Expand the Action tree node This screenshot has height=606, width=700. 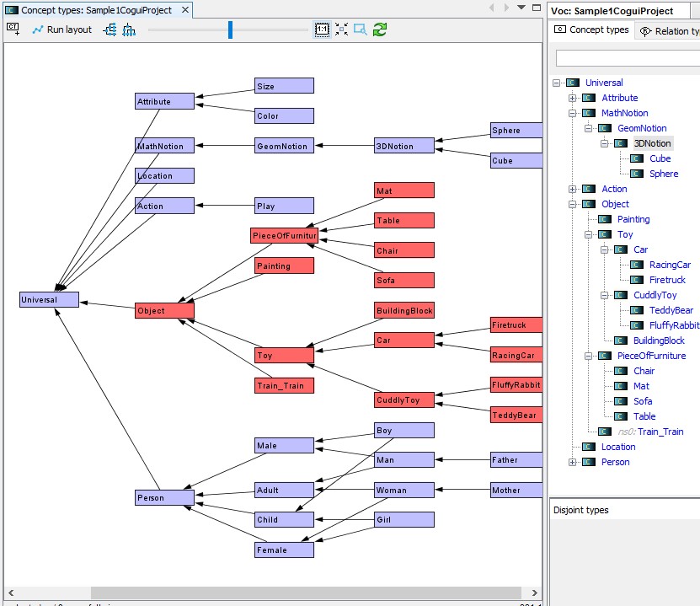(572, 189)
